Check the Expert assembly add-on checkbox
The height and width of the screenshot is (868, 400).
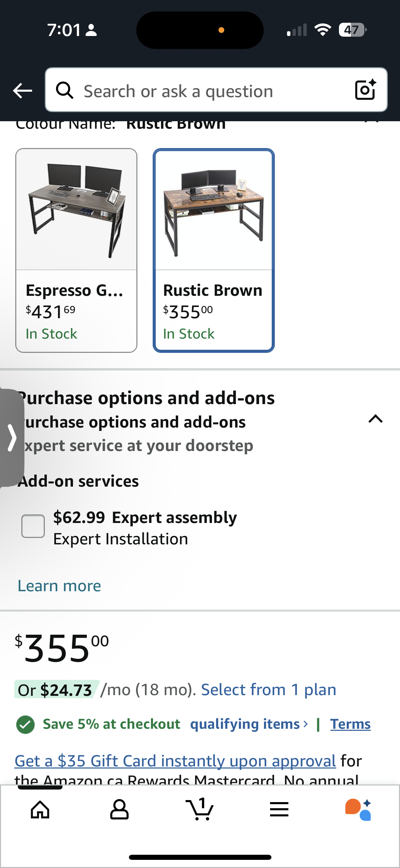coord(33,526)
